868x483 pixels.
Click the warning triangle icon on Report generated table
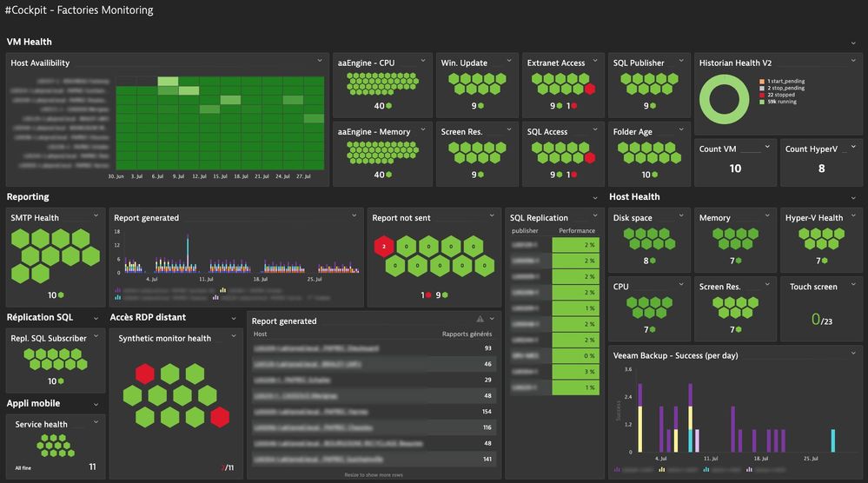click(480, 320)
